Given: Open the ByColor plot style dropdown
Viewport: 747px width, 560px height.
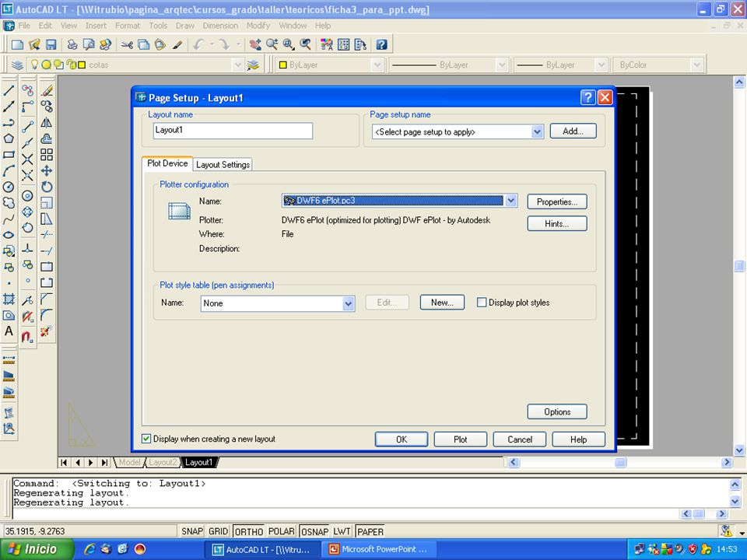Looking at the screenshot, I should pos(697,65).
